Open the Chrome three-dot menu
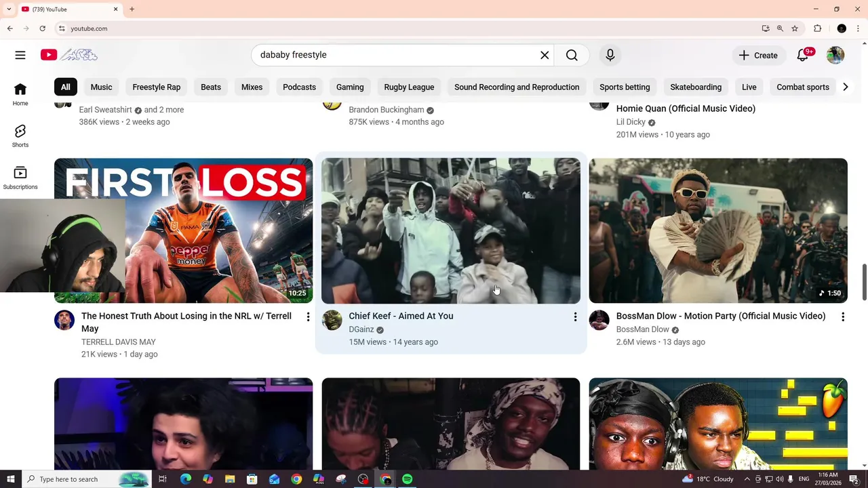This screenshot has height=488, width=868. [x=859, y=28]
